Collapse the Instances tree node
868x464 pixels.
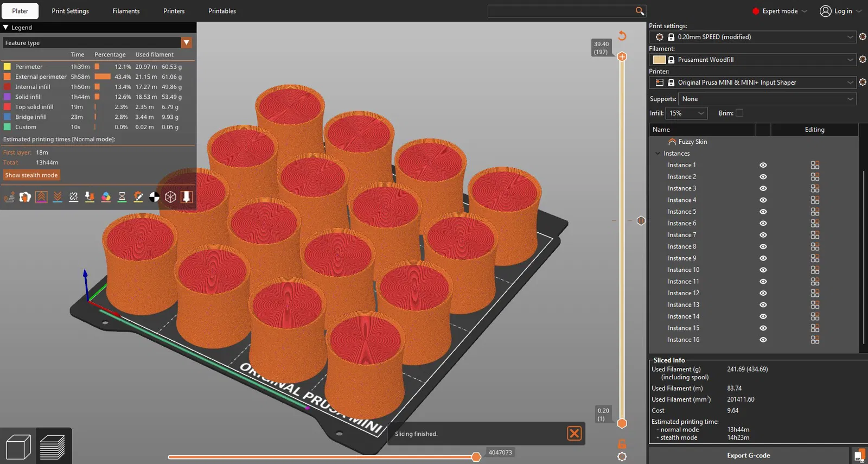[658, 154]
